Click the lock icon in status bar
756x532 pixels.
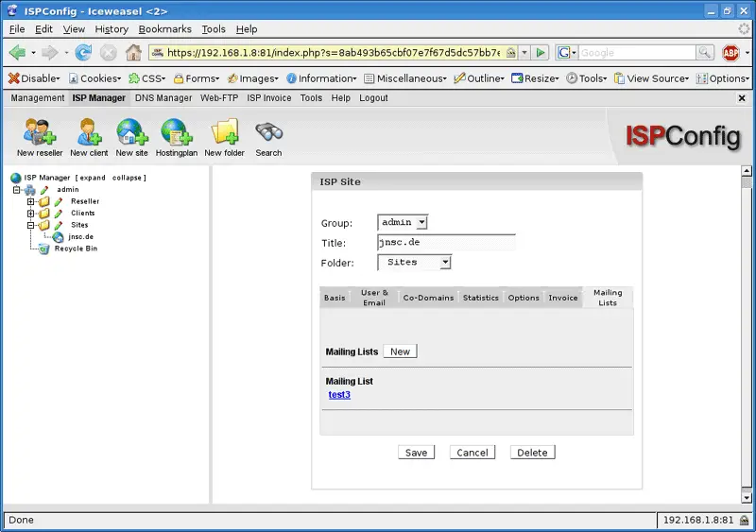744,520
